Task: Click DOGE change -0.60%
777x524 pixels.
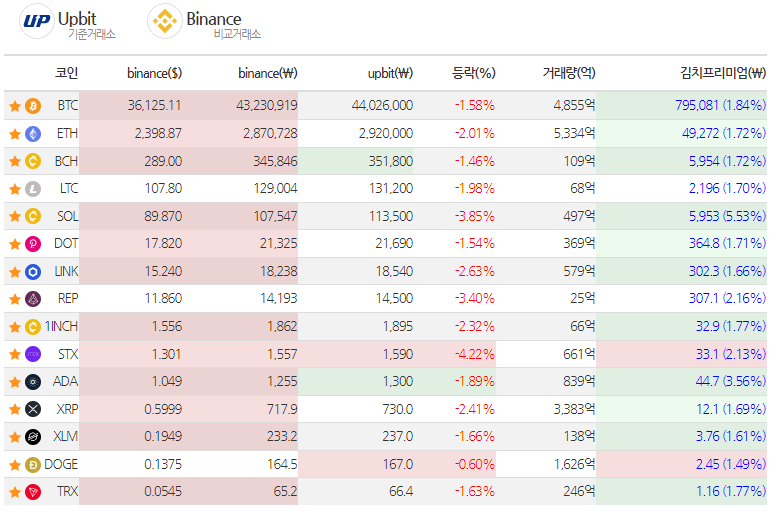Action: coord(475,465)
